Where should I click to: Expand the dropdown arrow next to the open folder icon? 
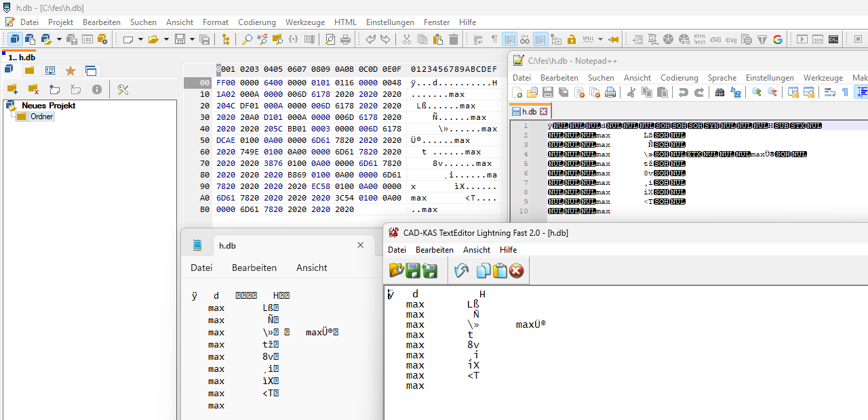166,39
